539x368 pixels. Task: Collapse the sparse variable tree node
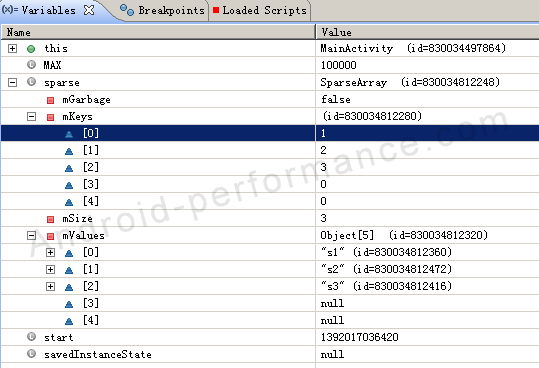[12, 82]
